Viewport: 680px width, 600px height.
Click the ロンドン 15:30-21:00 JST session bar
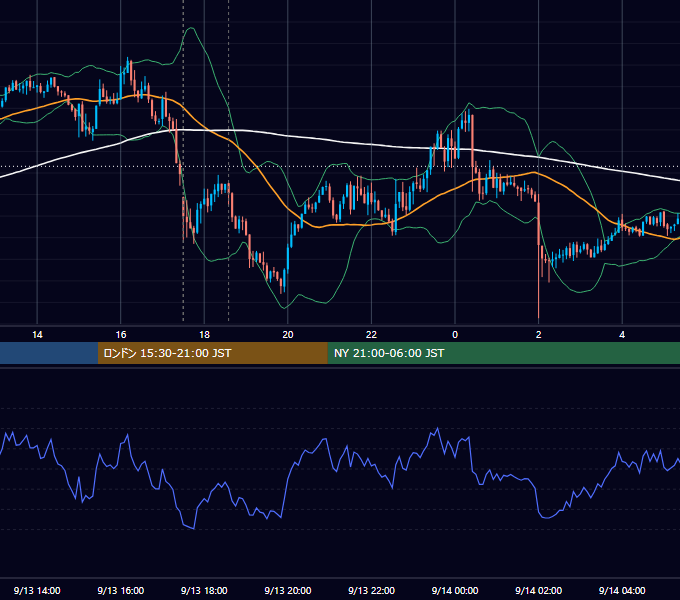pos(212,353)
